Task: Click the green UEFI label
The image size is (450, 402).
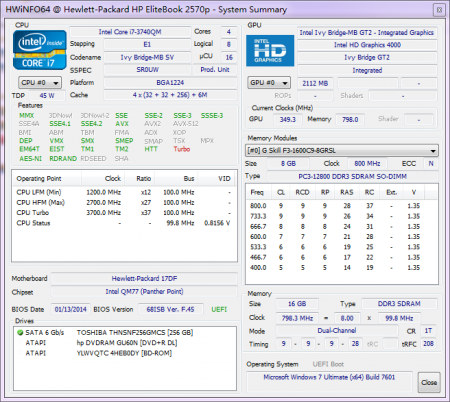Action: pyautogui.click(x=219, y=309)
